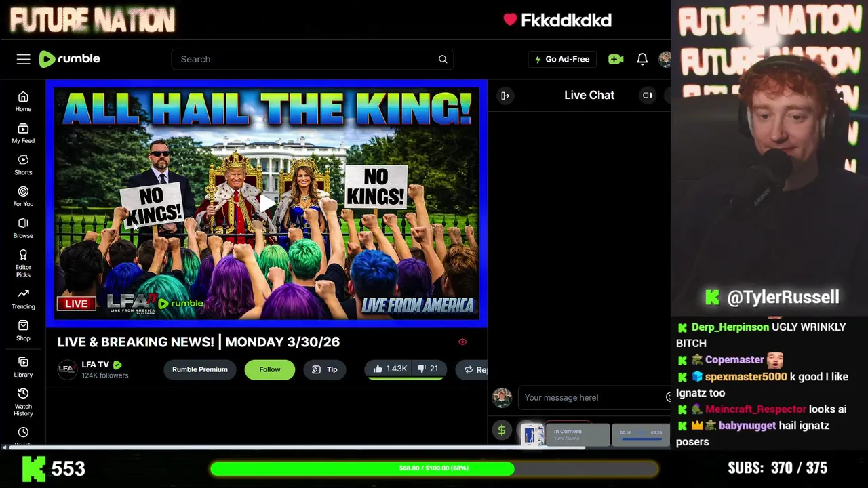
Task: Click the video title 'LIVE & BREAKING NEWS!'
Action: point(198,342)
